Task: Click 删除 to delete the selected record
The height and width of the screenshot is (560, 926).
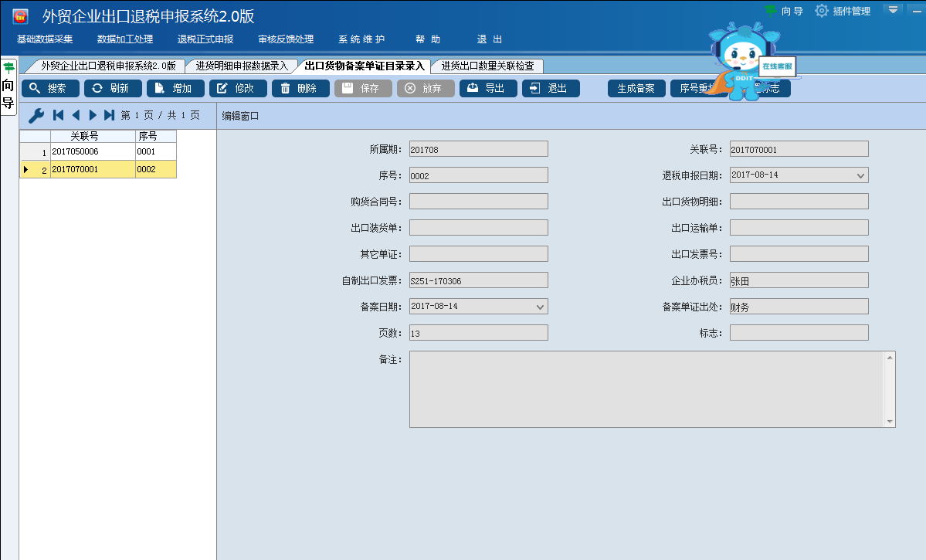Action: click(300, 88)
